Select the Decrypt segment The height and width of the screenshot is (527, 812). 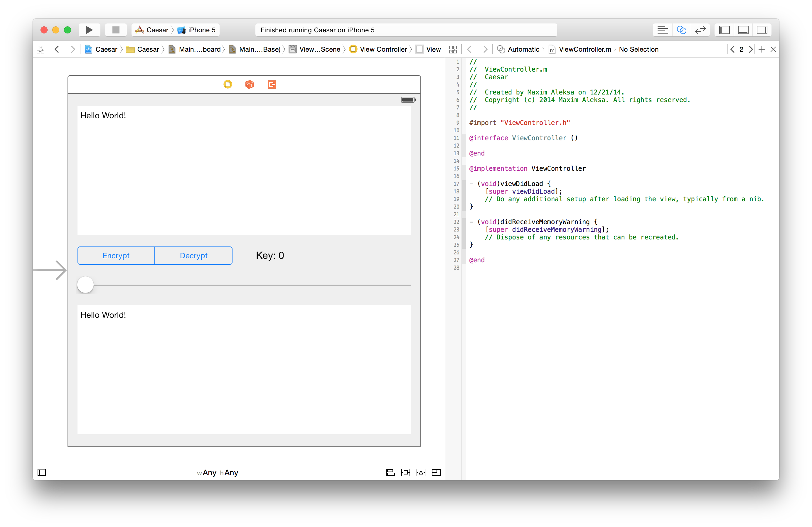(193, 256)
